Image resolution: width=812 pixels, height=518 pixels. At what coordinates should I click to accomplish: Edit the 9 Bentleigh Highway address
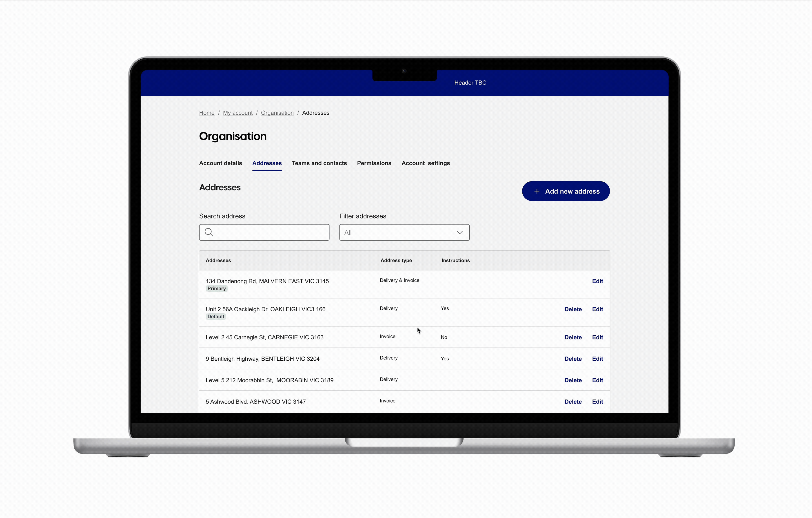597,359
